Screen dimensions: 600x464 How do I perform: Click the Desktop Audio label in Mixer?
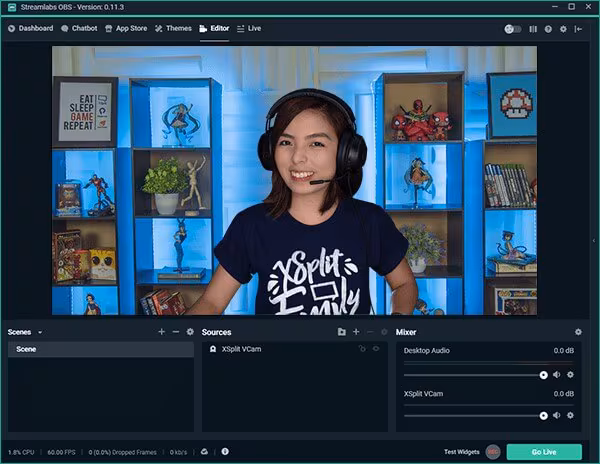(427, 351)
